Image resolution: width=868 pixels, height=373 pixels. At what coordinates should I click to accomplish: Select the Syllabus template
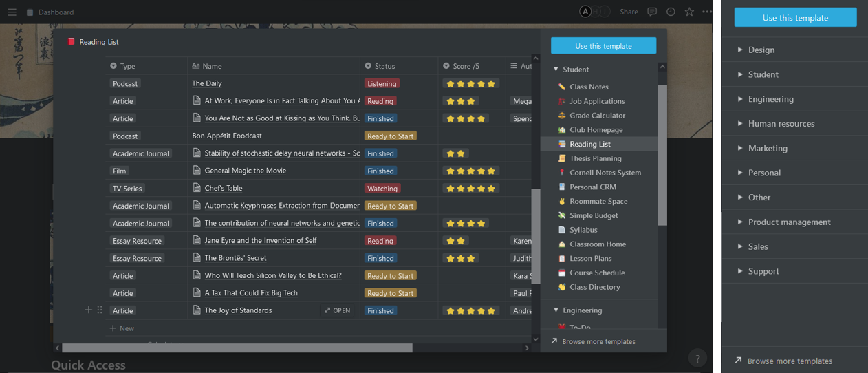click(599, 230)
